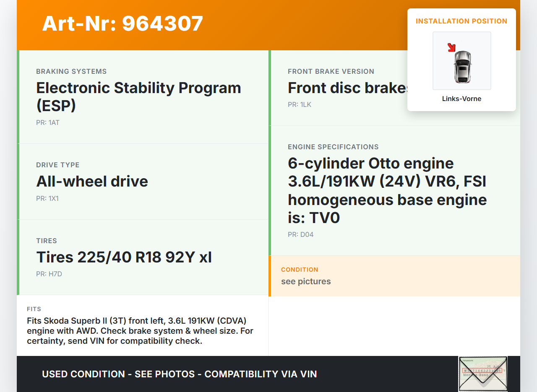Click the FITS label

coord(34,309)
